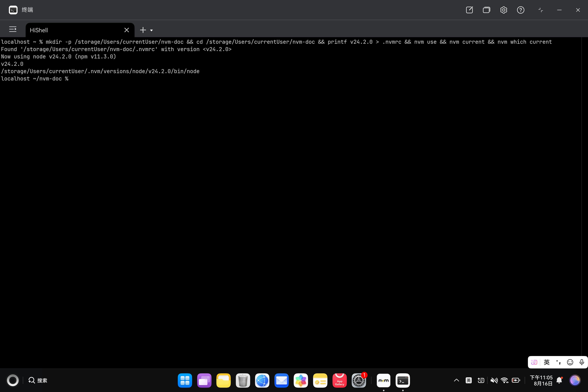The width and height of the screenshot is (588, 392).
Task: Open the 搜索 search button
Action: click(x=38, y=381)
